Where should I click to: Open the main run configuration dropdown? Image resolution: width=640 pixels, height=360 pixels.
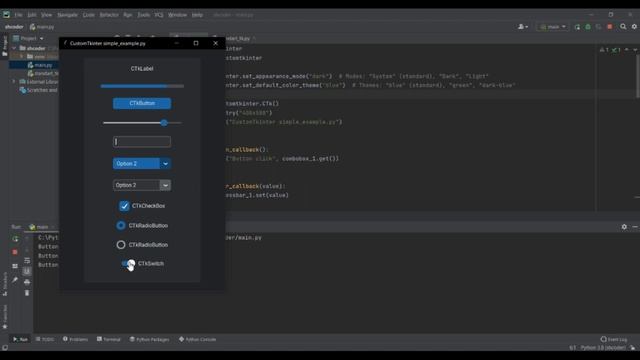[x=553, y=27]
